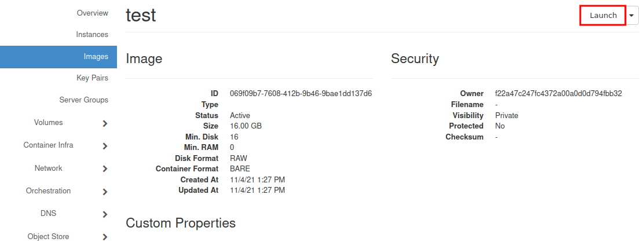Click the Object Store chevron icon

pos(105,237)
